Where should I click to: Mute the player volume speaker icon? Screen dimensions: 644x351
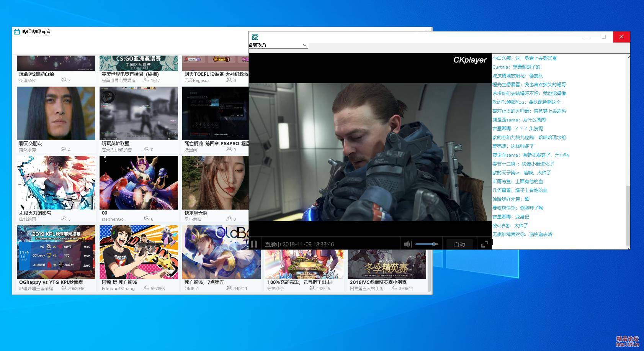(x=408, y=244)
